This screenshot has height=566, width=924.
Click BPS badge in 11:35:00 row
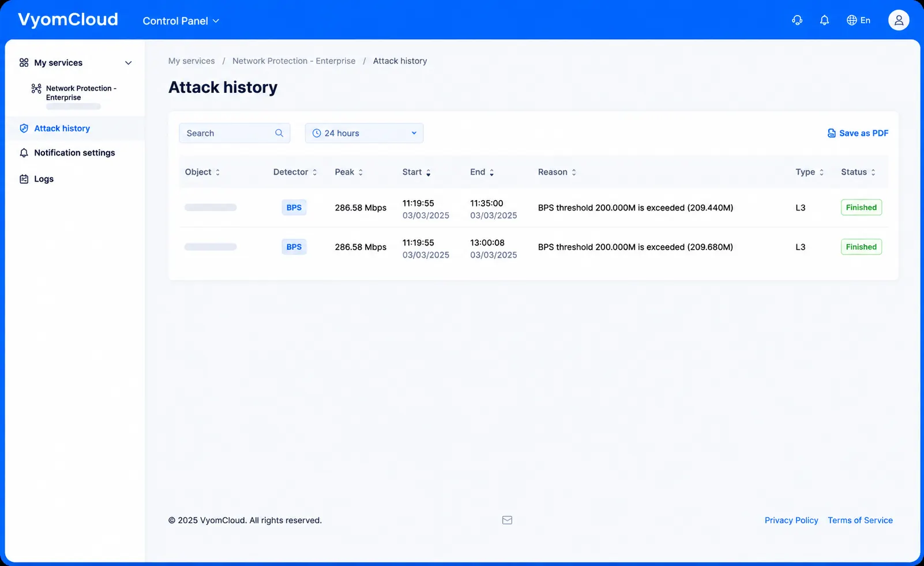click(294, 207)
